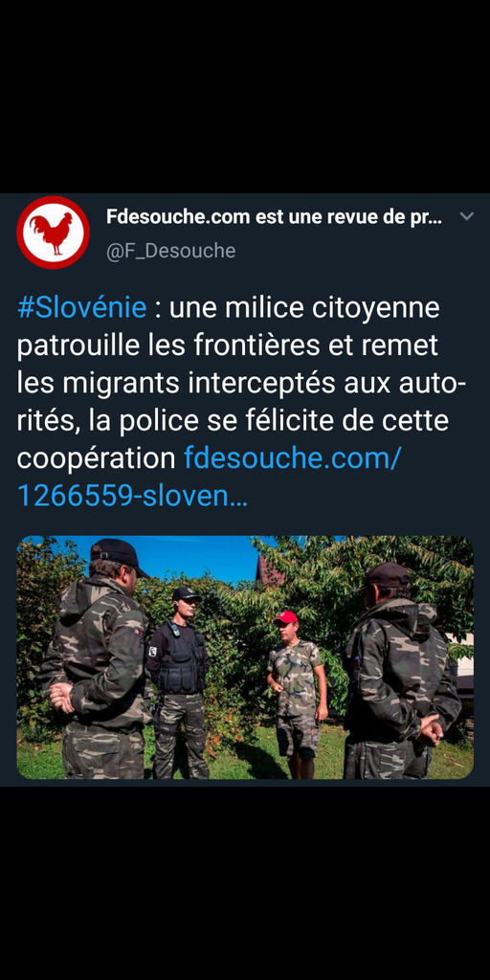Open the red rooster profile avatar

click(53, 233)
